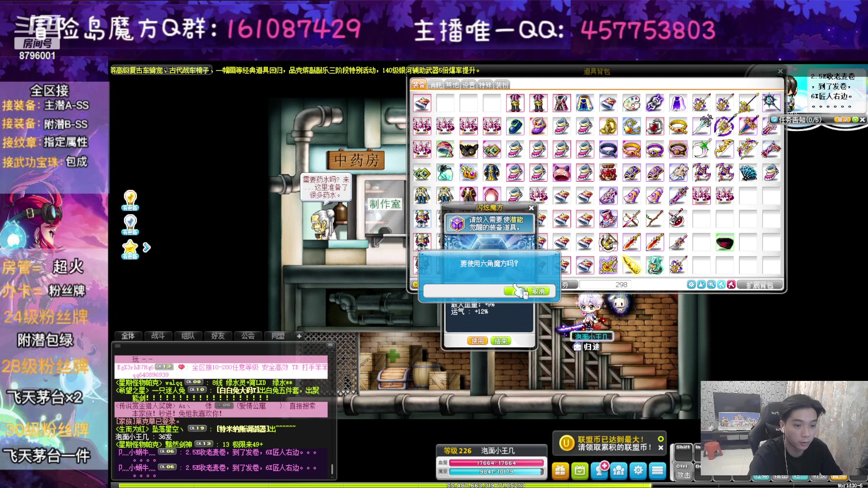
Task: Select the blue shoe item
Action: (515, 127)
